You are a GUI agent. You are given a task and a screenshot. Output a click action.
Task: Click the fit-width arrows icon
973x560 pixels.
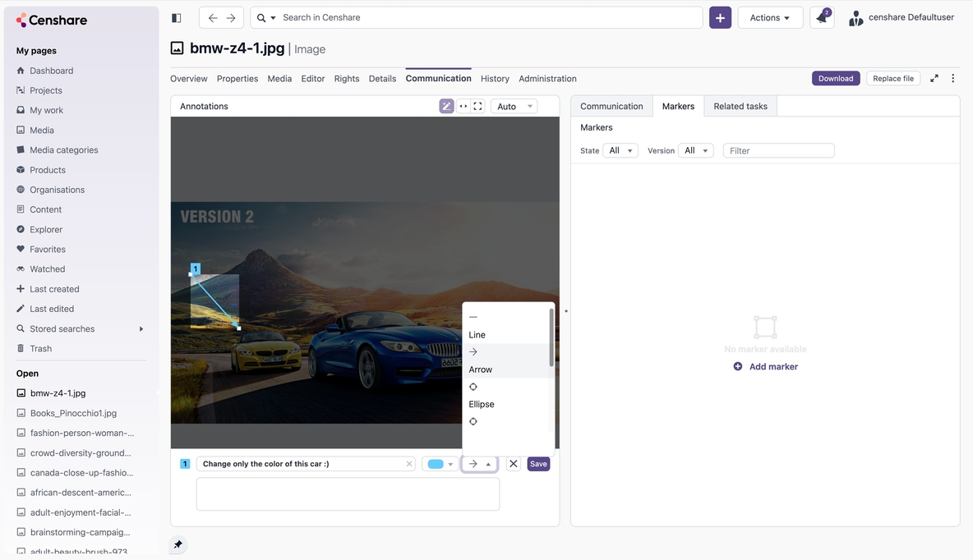tap(463, 106)
